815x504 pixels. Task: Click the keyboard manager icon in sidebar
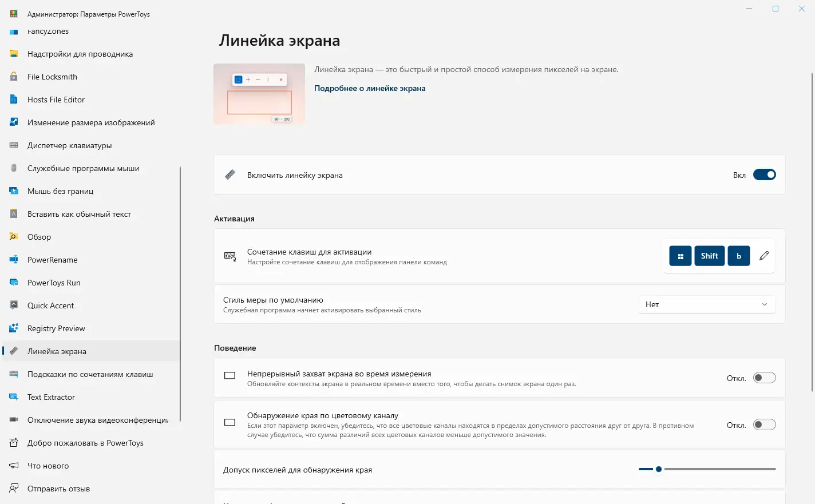tap(14, 145)
